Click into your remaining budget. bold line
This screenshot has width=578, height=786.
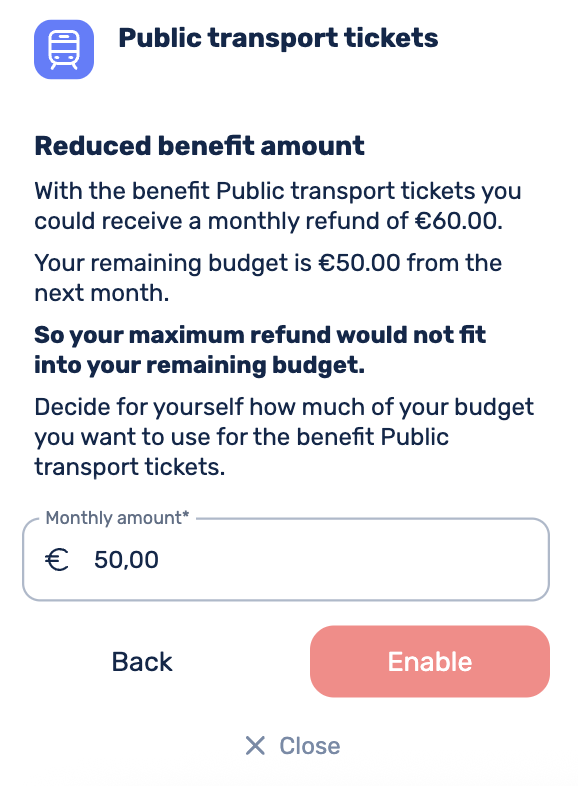[x=200, y=365]
